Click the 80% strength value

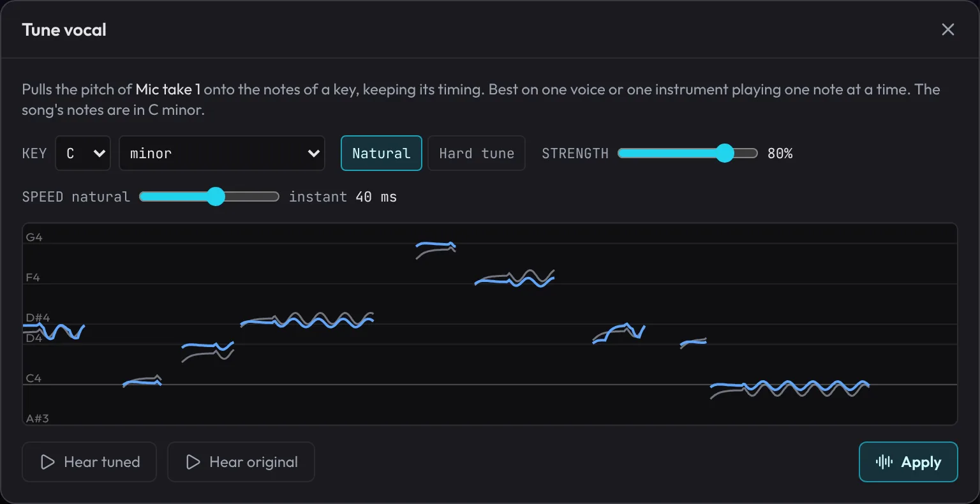click(780, 153)
